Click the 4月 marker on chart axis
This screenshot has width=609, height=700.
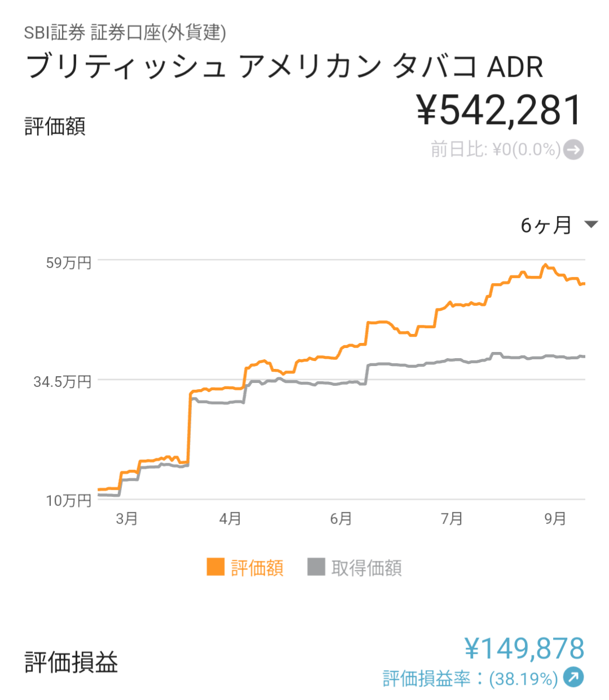(x=230, y=518)
